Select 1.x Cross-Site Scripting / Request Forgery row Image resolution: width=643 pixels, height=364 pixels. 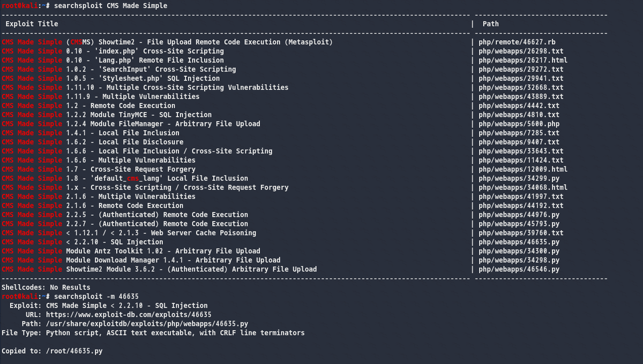coord(145,187)
